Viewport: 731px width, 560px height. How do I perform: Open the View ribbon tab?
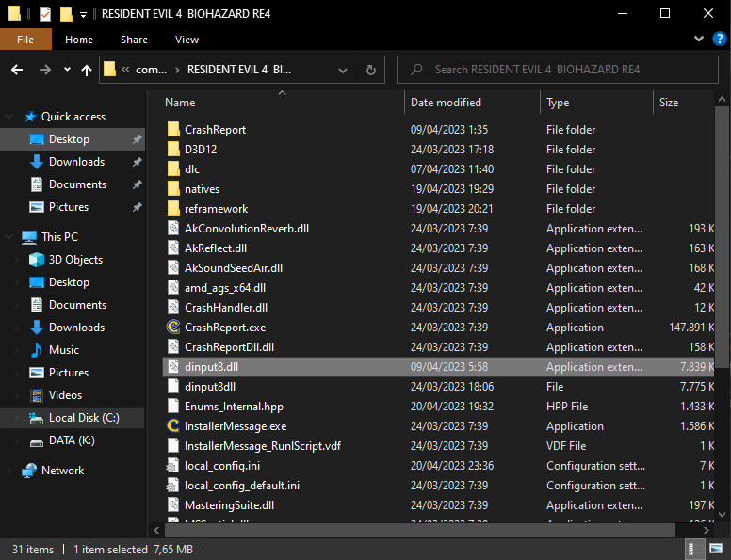pos(187,40)
